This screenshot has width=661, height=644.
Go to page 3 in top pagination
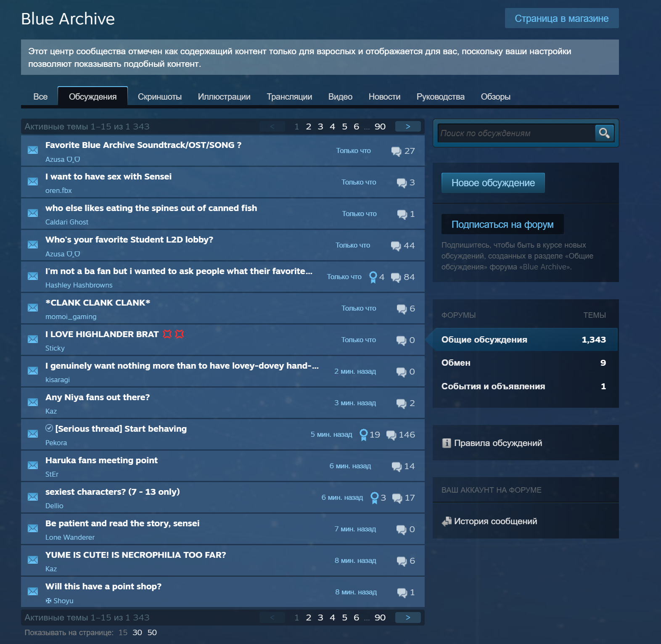320,127
